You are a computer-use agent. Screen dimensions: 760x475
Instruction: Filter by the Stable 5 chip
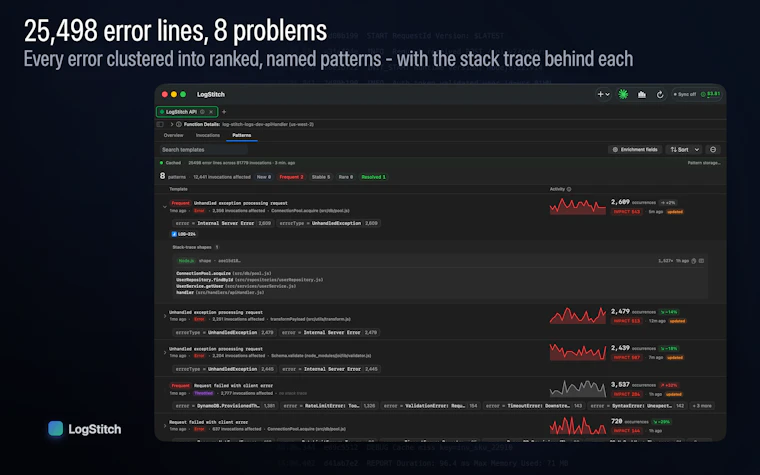[x=321, y=177]
